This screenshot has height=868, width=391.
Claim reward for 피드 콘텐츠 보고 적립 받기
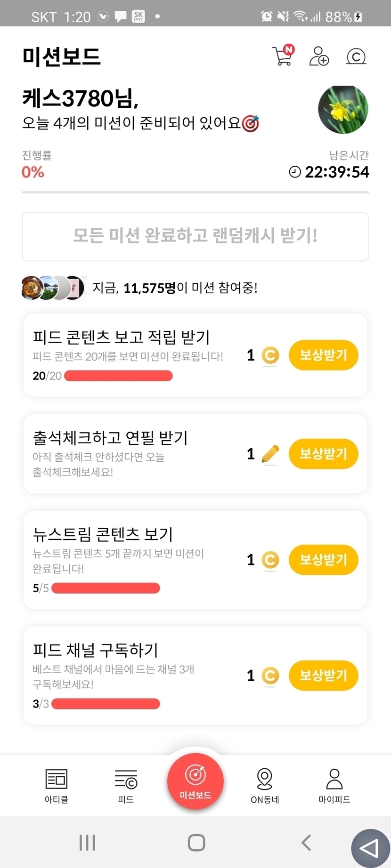pos(323,355)
